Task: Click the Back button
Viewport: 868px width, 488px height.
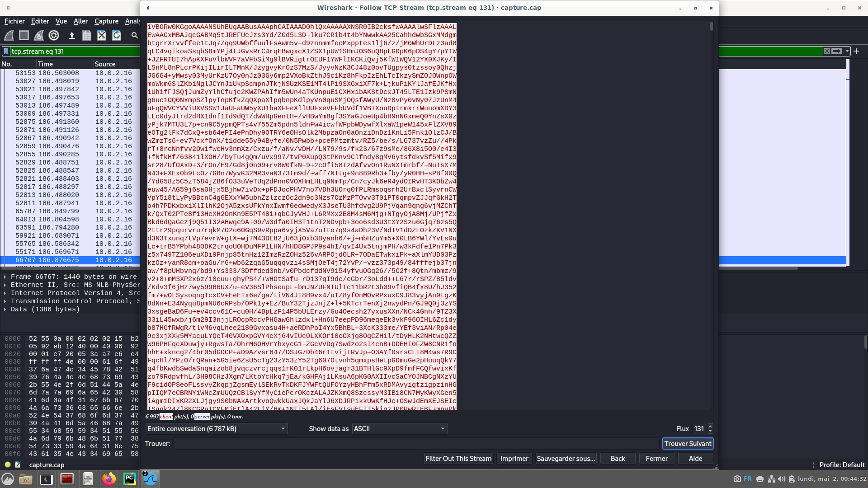Action: 618,459
